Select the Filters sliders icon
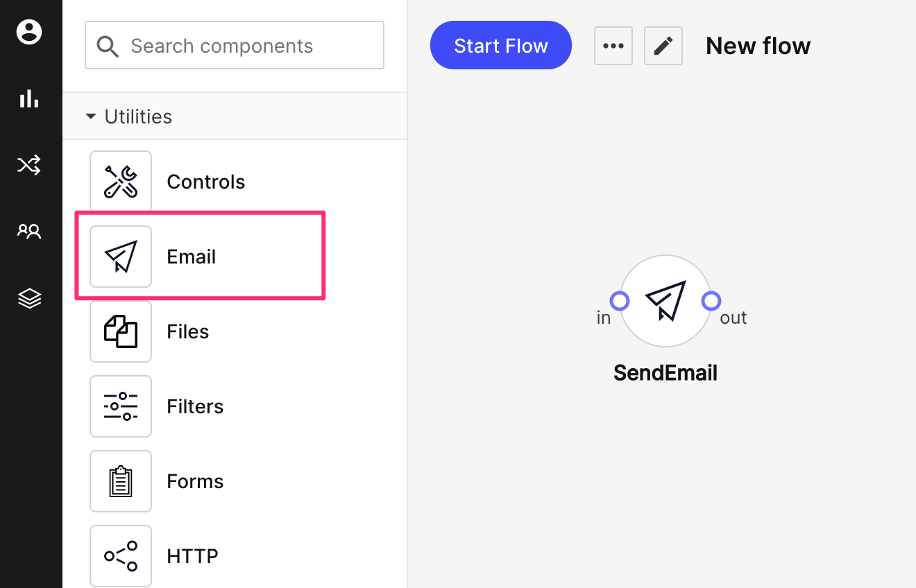 pyautogui.click(x=121, y=406)
